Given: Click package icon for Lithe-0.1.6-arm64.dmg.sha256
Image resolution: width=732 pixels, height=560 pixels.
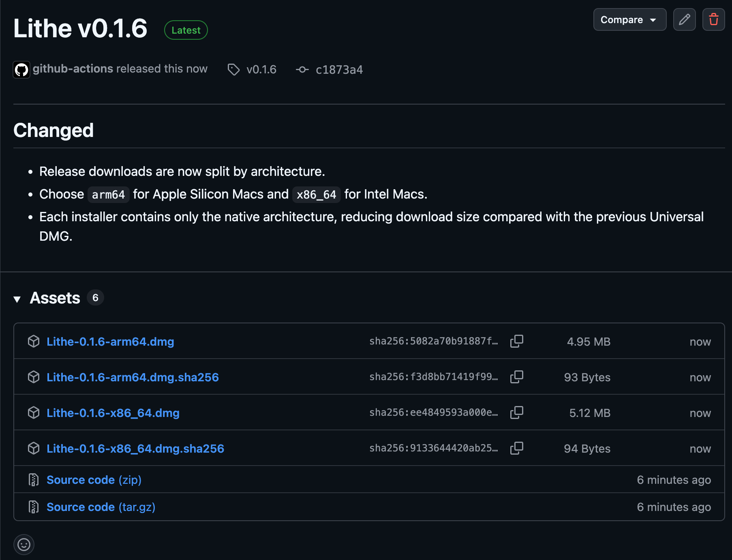Looking at the screenshot, I should pos(34,377).
